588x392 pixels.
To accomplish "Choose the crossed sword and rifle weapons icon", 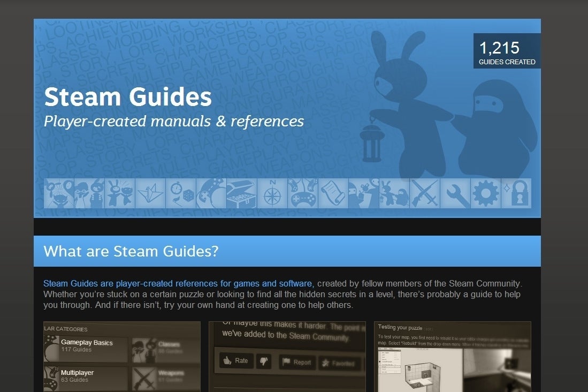I will point(424,193).
